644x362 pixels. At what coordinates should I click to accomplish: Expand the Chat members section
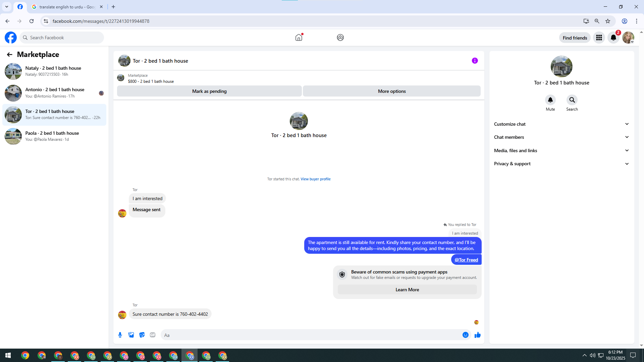(561, 137)
